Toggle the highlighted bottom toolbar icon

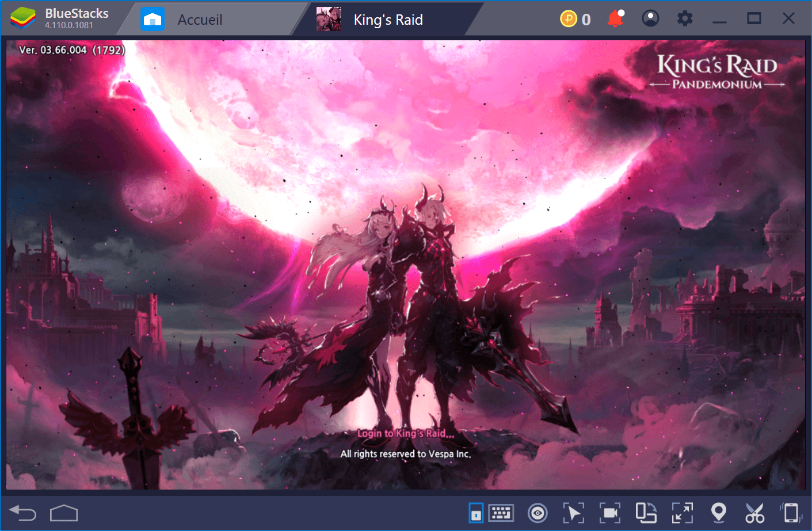[x=476, y=513]
